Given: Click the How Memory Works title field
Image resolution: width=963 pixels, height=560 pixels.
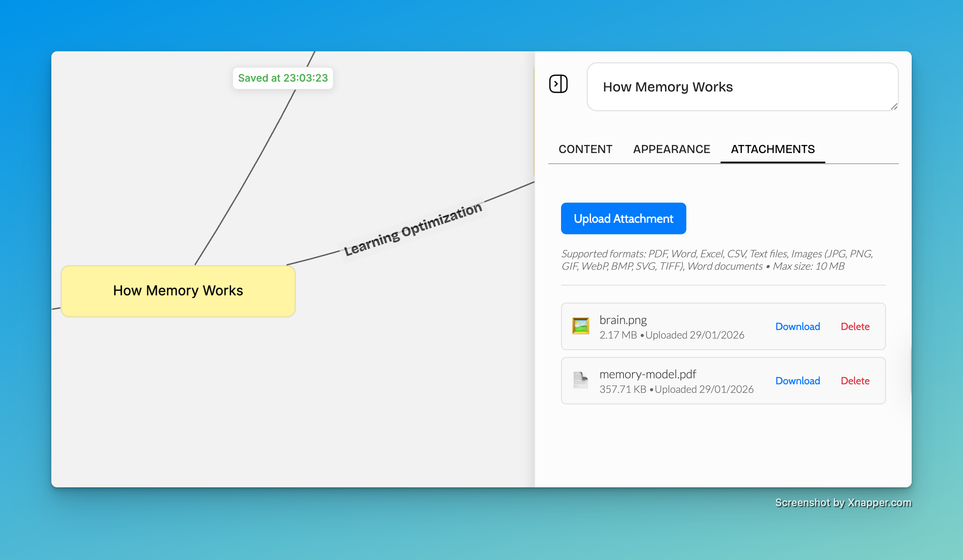Looking at the screenshot, I should pyautogui.click(x=742, y=87).
